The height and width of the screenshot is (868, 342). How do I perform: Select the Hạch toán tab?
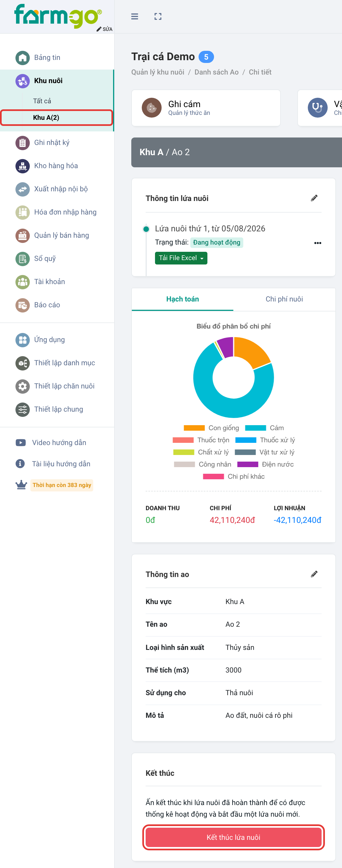[182, 299]
